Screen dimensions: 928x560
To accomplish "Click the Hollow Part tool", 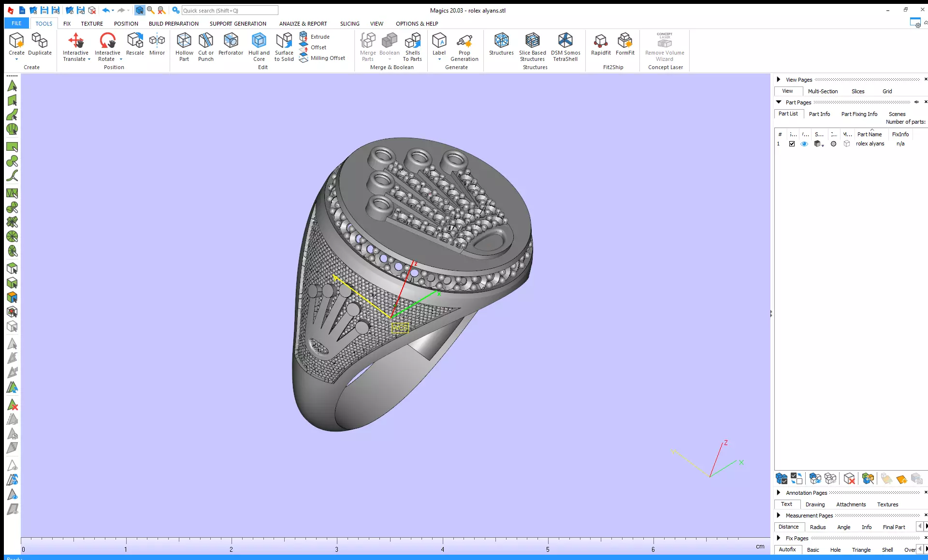I will click(184, 47).
